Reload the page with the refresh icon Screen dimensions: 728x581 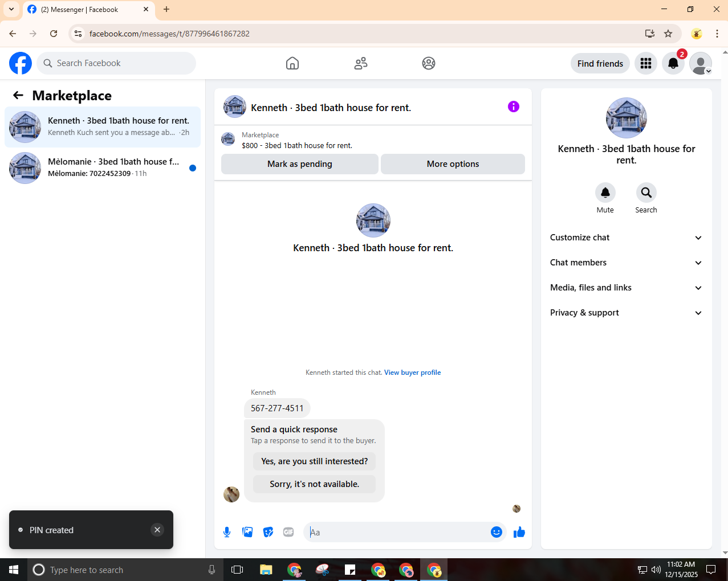click(54, 34)
